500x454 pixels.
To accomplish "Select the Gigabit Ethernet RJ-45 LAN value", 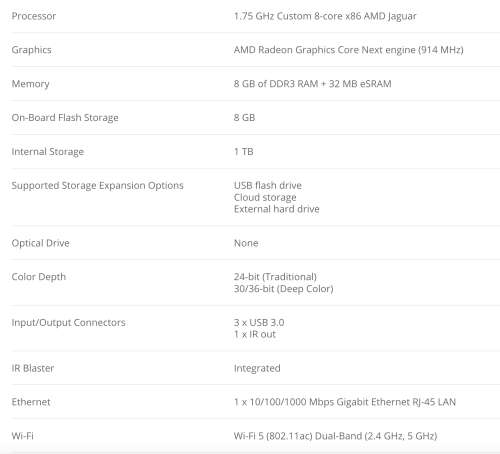I will pos(345,402).
